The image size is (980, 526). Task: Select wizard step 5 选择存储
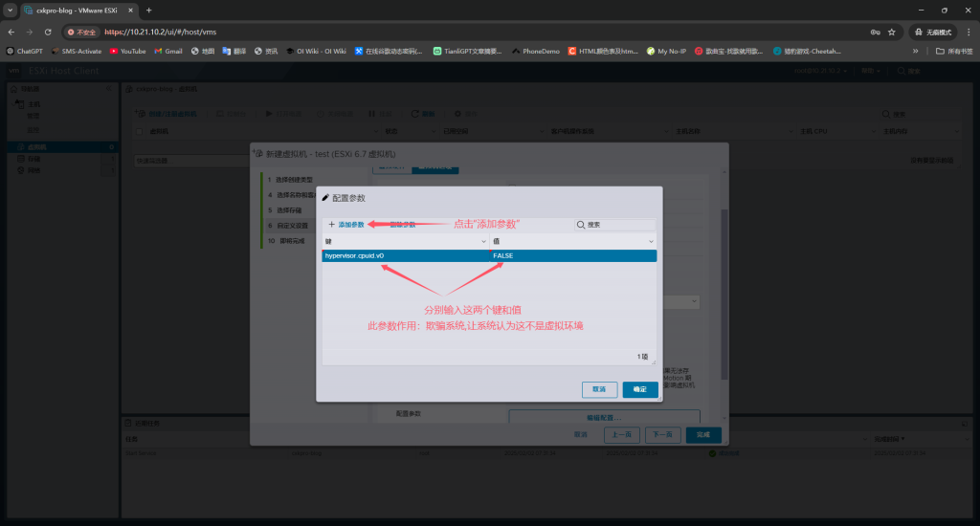pyautogui.click(x=284, y=209)
